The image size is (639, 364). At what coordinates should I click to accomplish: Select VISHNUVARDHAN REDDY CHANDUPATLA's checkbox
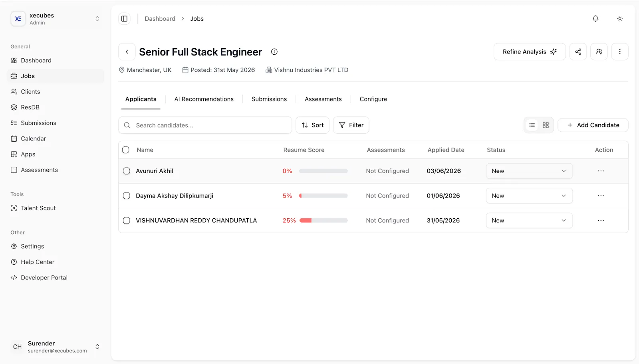point(127,220)
